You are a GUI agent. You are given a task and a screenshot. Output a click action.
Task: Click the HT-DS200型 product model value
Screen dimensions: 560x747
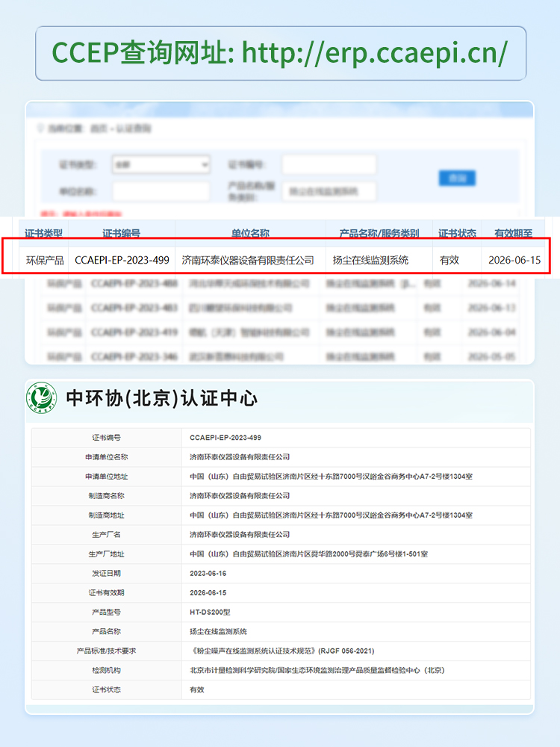pyautogui.click(x=211, y=612)
